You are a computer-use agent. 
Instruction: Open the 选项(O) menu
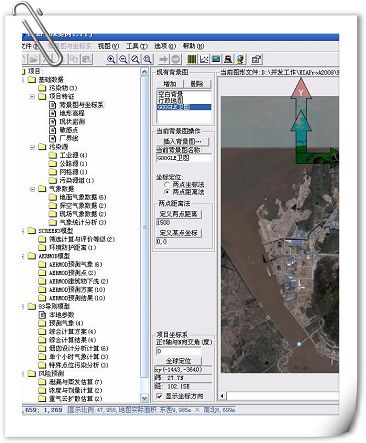[x=165, y=46]
